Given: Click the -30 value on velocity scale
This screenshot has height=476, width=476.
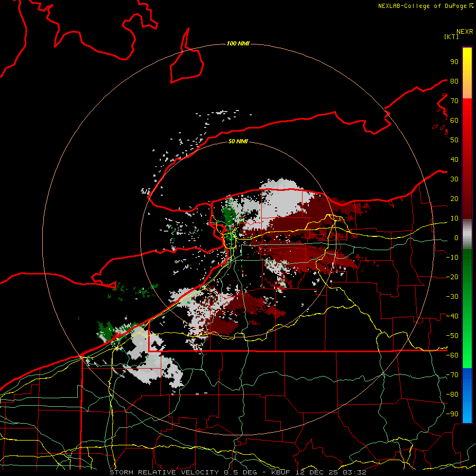Looking at the screenshot, I should 452,297.
